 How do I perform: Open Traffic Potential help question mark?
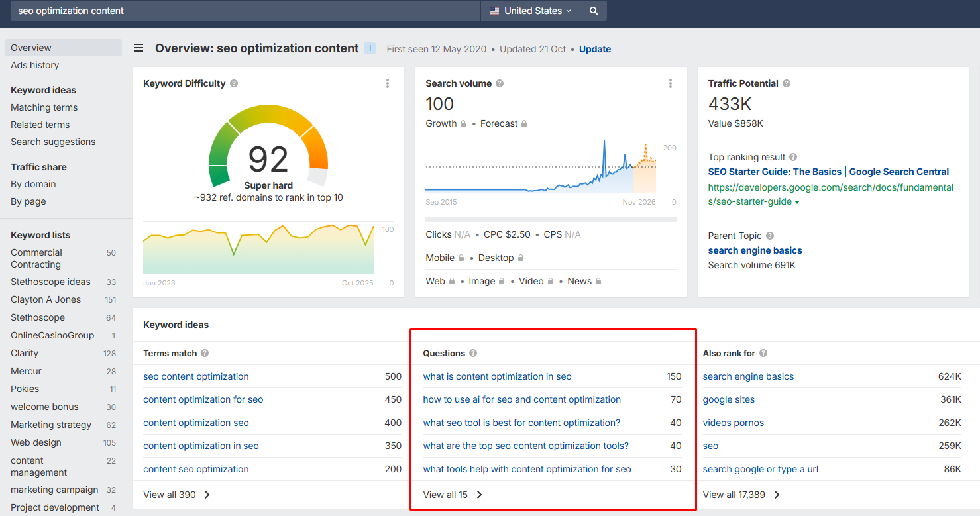click(x=787, y=83)
